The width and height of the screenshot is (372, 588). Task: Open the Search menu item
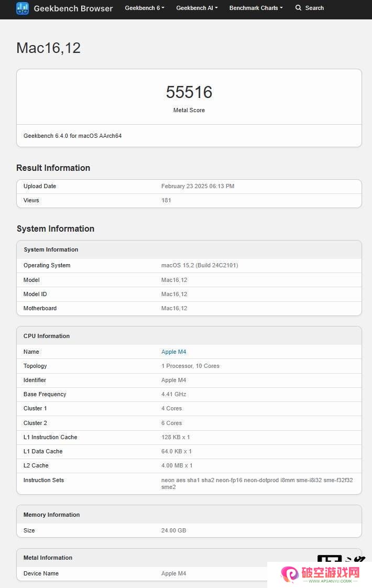[309, 8]
